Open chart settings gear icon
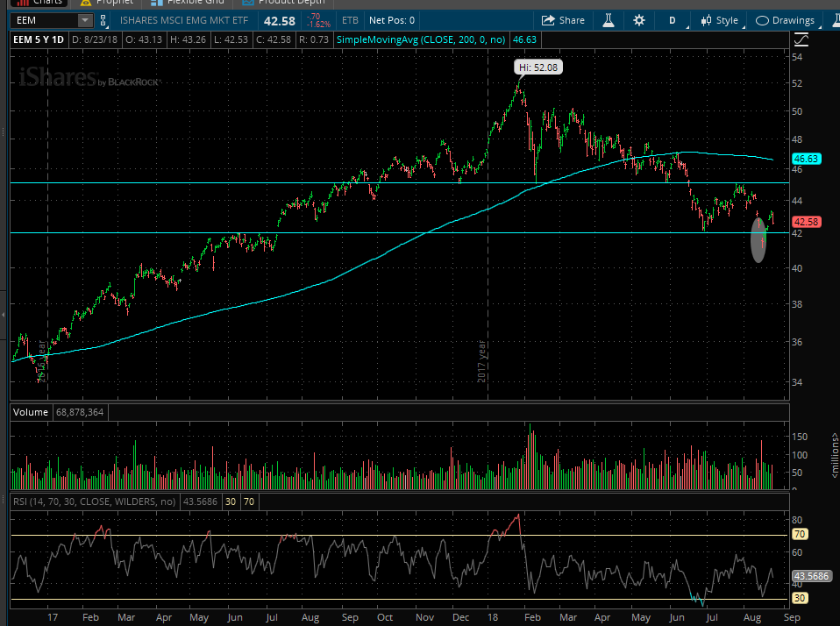840x626 pixels. click(638, 20)
